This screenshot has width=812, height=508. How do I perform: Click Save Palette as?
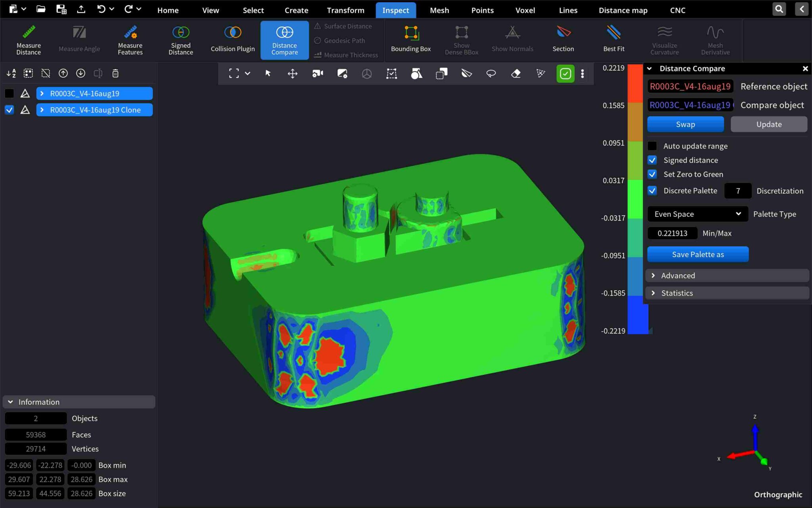tap(698, 254)
